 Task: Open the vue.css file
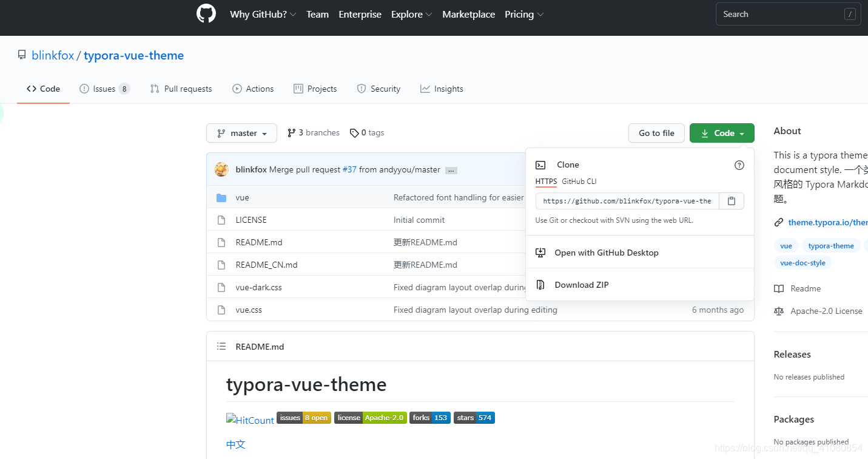tap(249, 310)
